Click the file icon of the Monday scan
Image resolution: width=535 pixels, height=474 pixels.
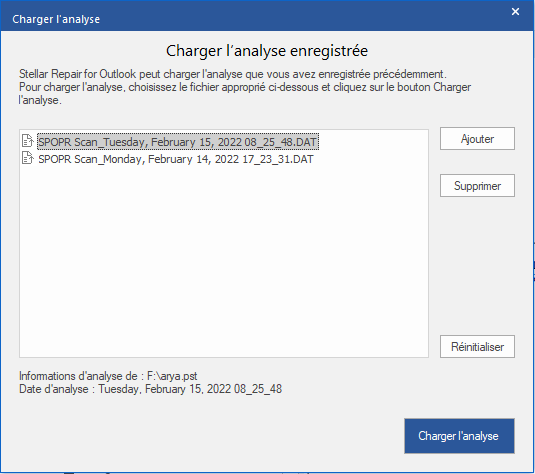27,158
